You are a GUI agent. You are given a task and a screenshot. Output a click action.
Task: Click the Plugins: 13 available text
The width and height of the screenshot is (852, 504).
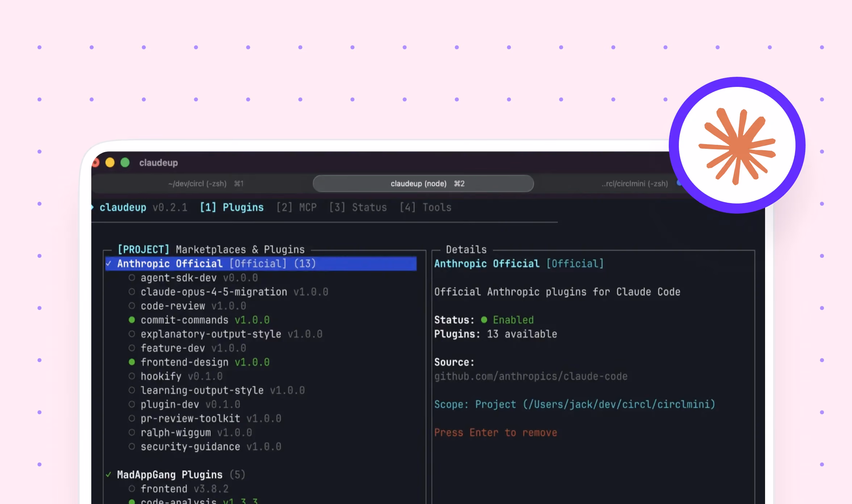pos(496,334)
